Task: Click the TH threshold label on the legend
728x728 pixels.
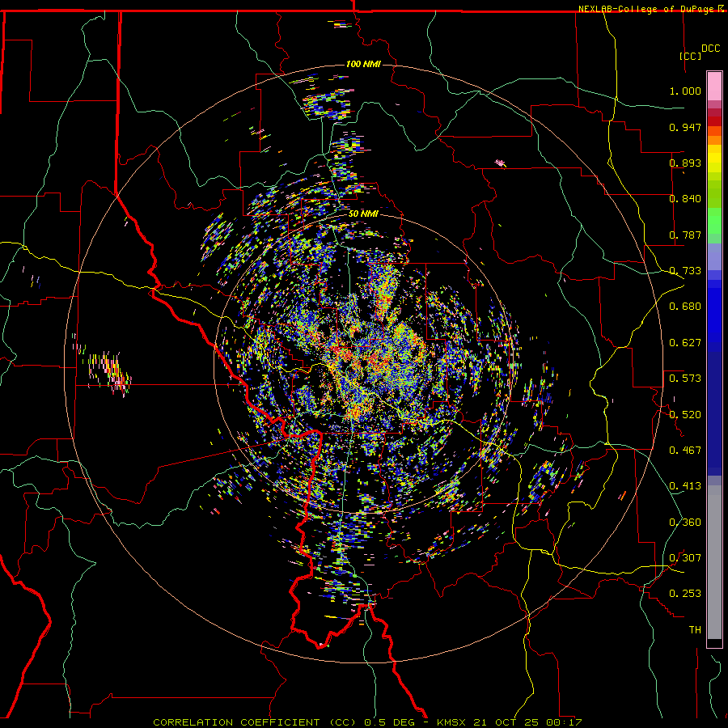Action: click(x=695, y=630)
